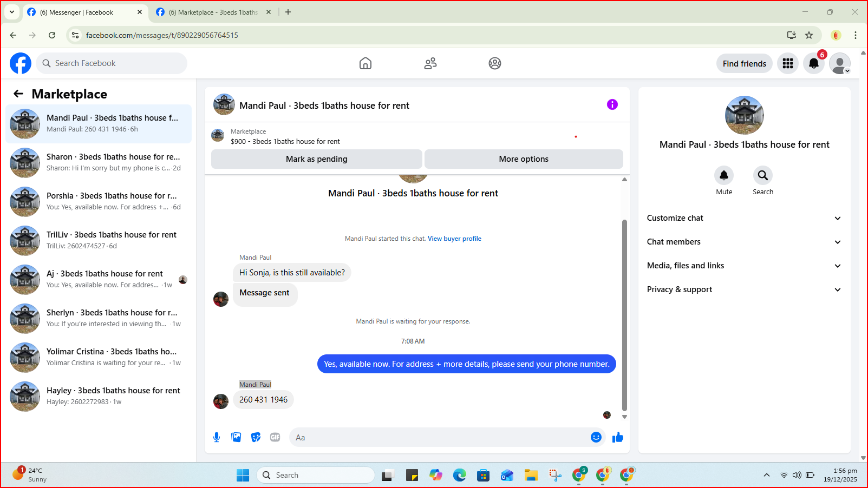Image resolution: width=868 pixels, height=488 pixels.
Task: Click the 260 431 1946 message bubble
Action: (x=263, y=400)
